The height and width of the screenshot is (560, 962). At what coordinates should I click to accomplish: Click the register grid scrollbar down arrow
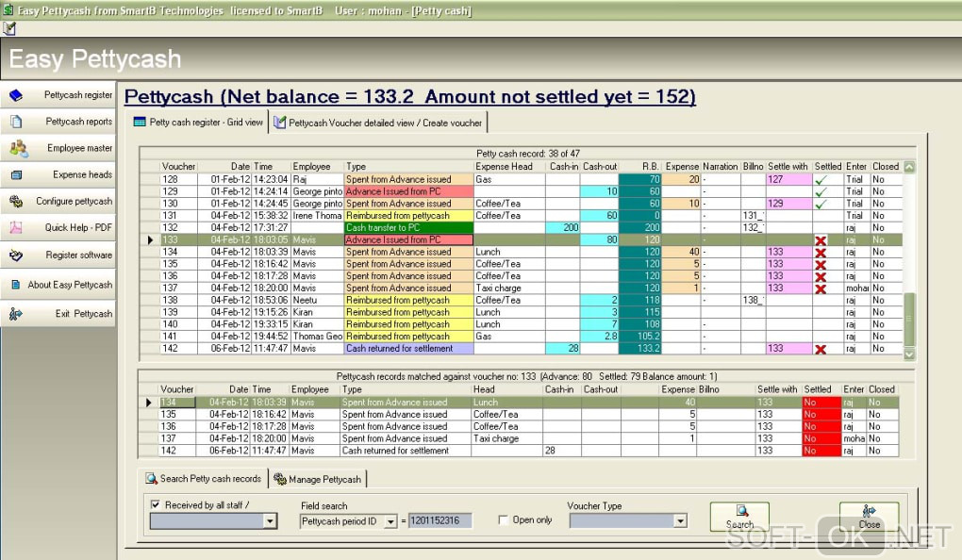pyautogui.click(x=909, y=354)
